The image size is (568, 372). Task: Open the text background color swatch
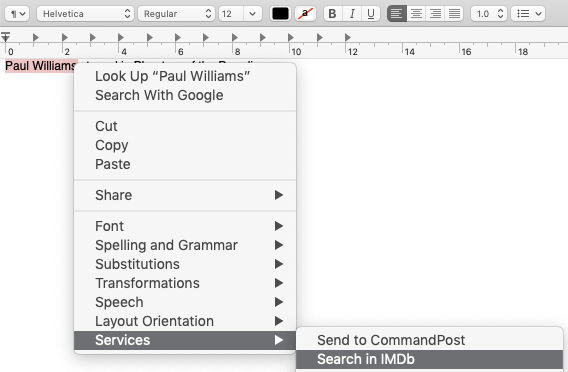pos(305,14)
